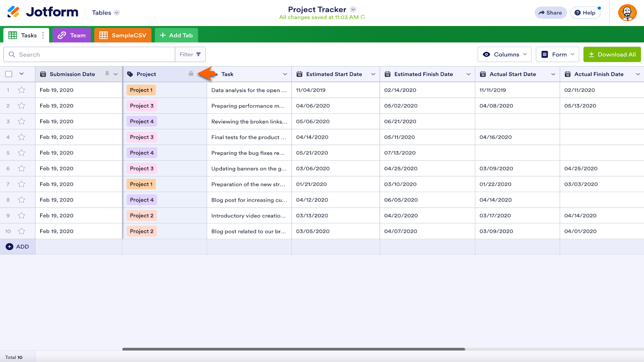This screenshot has width=644, height=362.
Task: Toggle the select all rows checkbox
Action: pyautogui.click(x=9, y=74)
